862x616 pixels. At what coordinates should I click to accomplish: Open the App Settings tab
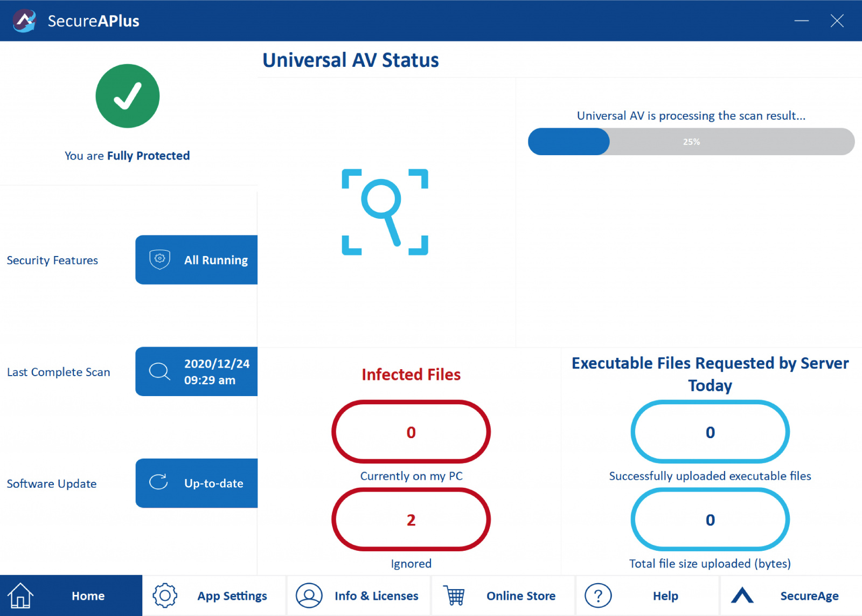(214, 596)
